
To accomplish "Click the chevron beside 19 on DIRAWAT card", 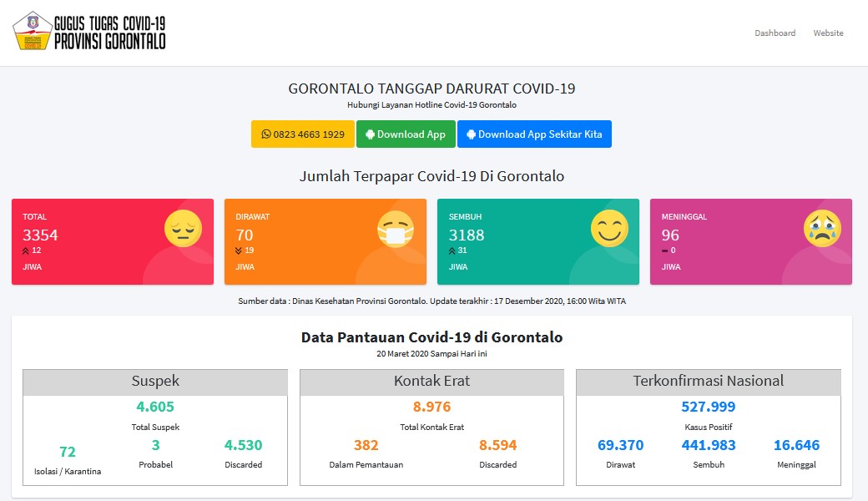I will (239, 251).
